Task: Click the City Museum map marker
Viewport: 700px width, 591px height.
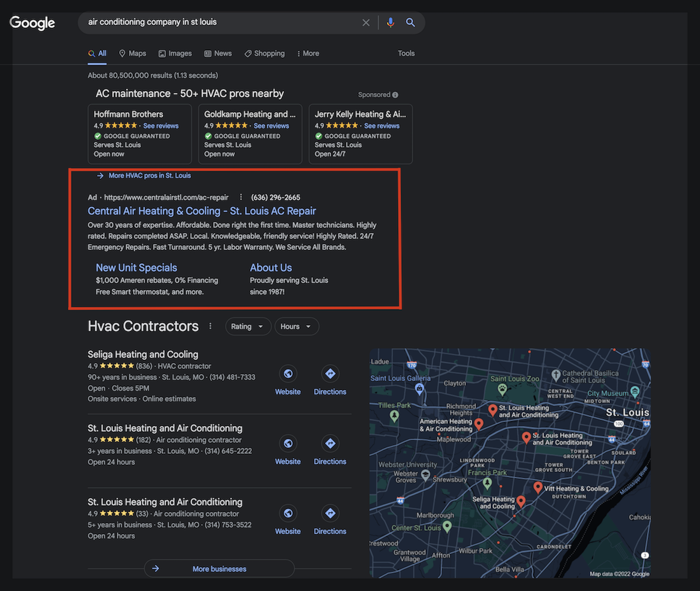Action: (635, 392)
